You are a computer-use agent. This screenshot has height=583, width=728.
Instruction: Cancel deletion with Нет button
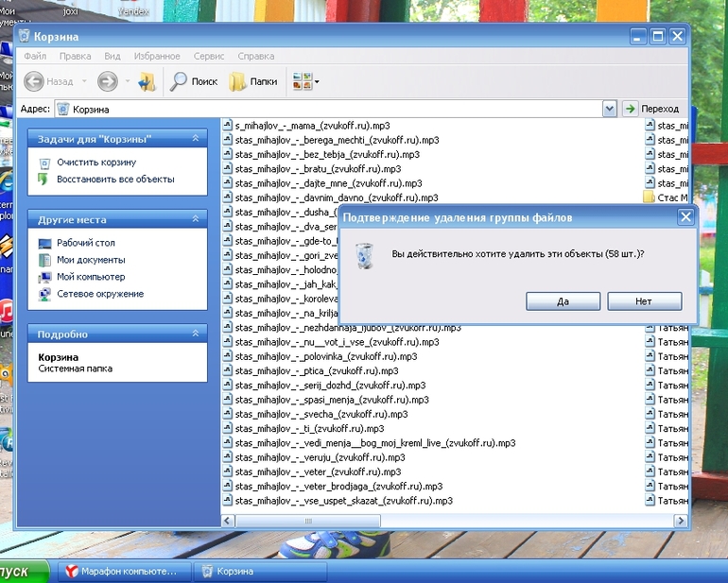click(x=644, y=301)
